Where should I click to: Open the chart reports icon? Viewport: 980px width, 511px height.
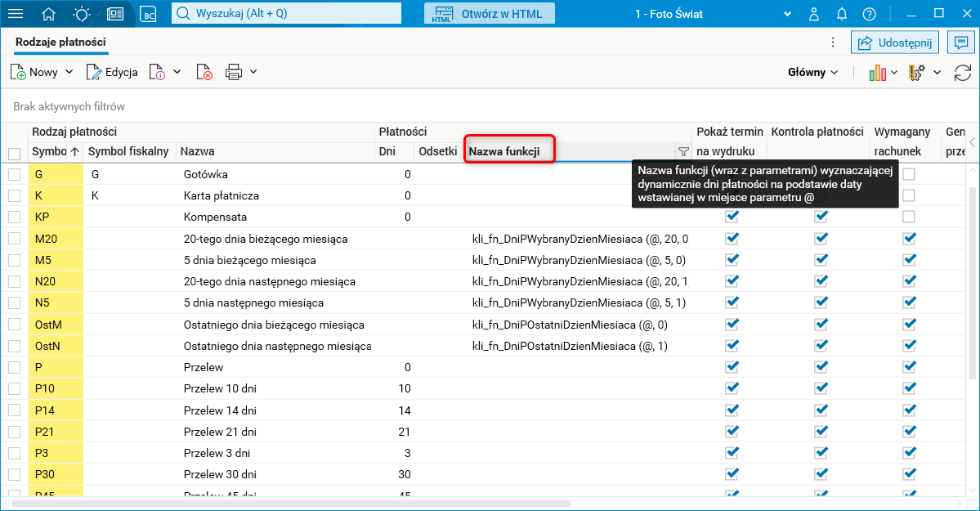tap(878, 73)
